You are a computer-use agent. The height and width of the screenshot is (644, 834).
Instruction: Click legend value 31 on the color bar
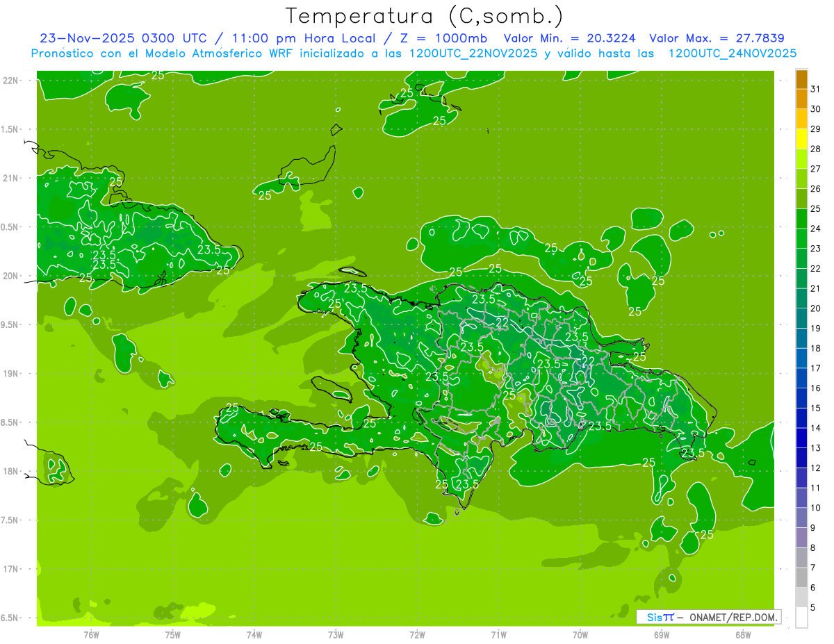pos(816,89)
